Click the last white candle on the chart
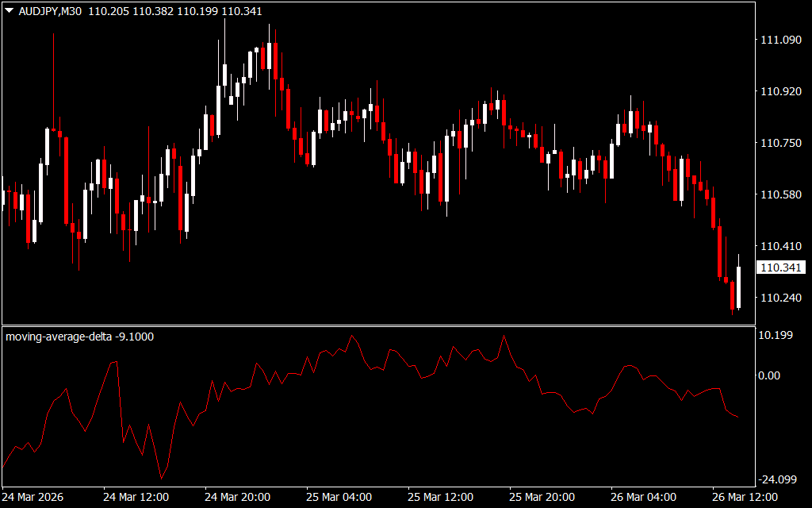Screen dimensions: 812x508 pyautogui.click(x=738, y=287)
